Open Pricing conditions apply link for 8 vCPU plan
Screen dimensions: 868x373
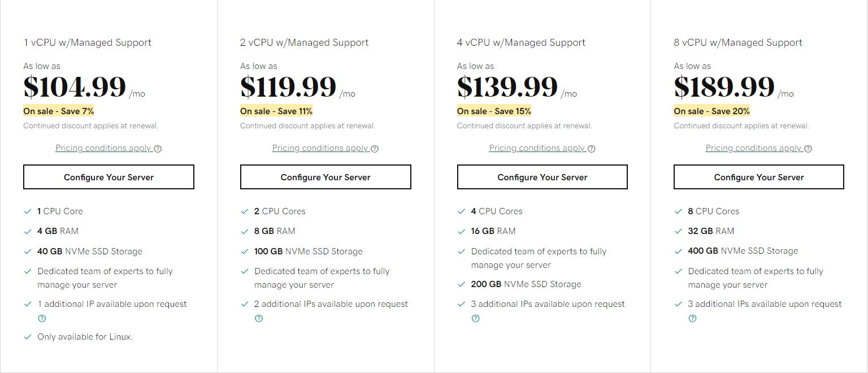[753, 148]
